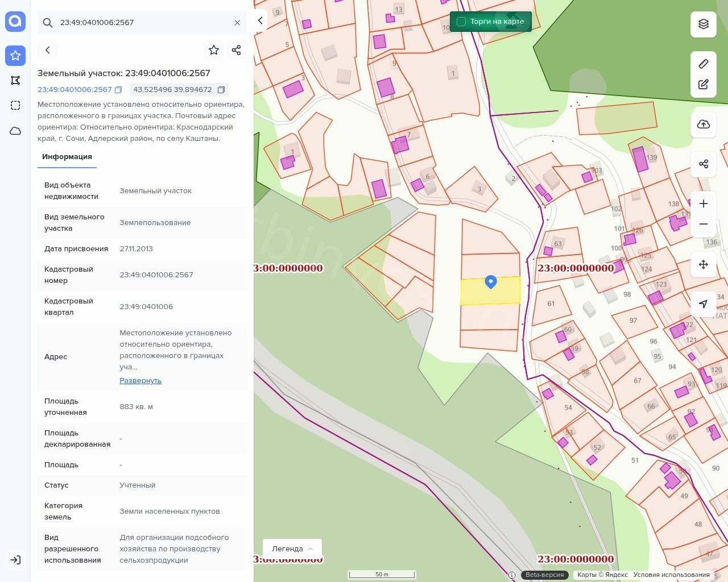Click the geolocation arrow icon
This screenshot has width=728, height=582.
[704, 304]
